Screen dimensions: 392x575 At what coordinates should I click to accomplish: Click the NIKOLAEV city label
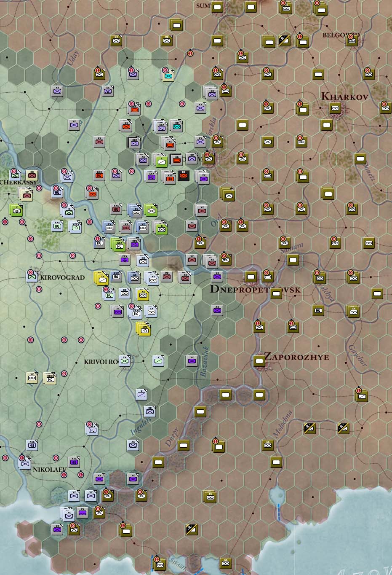tap(50, 469)
